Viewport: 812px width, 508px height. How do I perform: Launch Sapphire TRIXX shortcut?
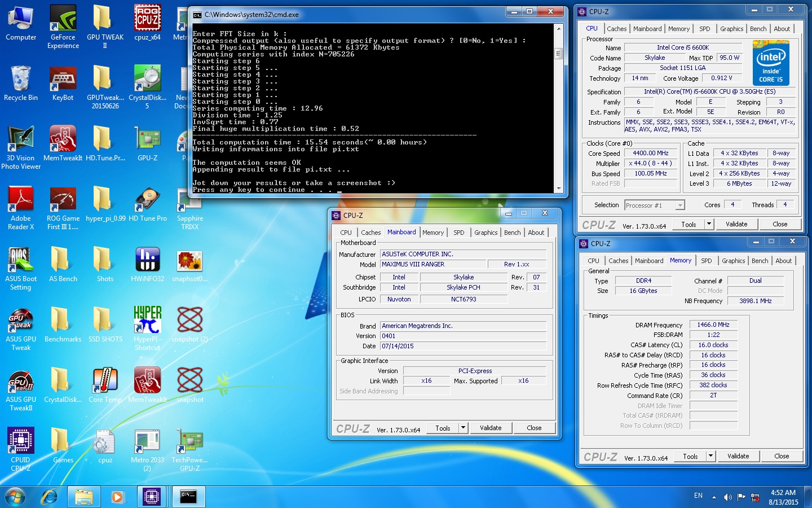pos(189,208)
